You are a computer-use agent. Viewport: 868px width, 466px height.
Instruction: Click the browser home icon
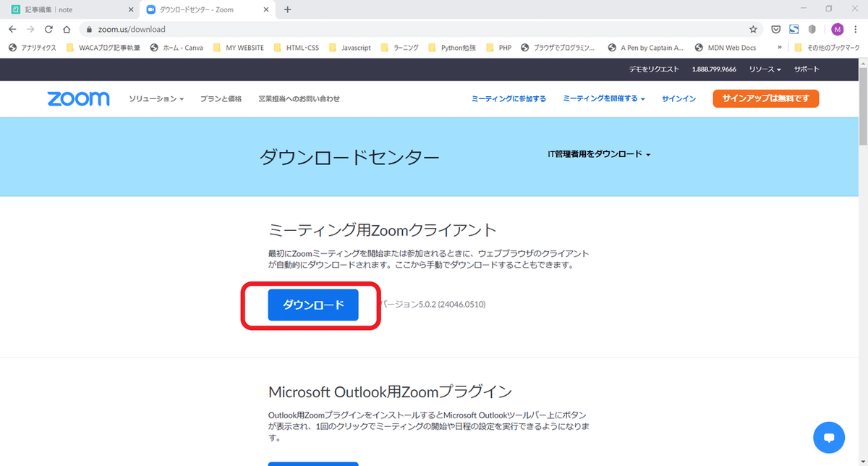[x=65, y=29]
